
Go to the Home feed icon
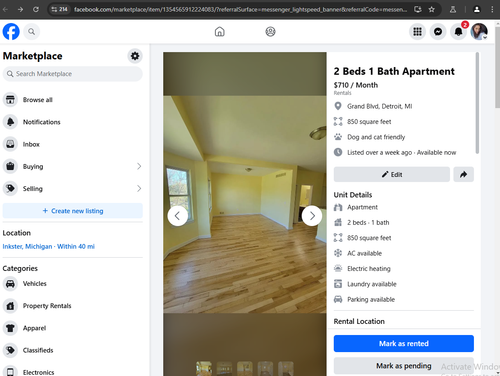[219, 32]
